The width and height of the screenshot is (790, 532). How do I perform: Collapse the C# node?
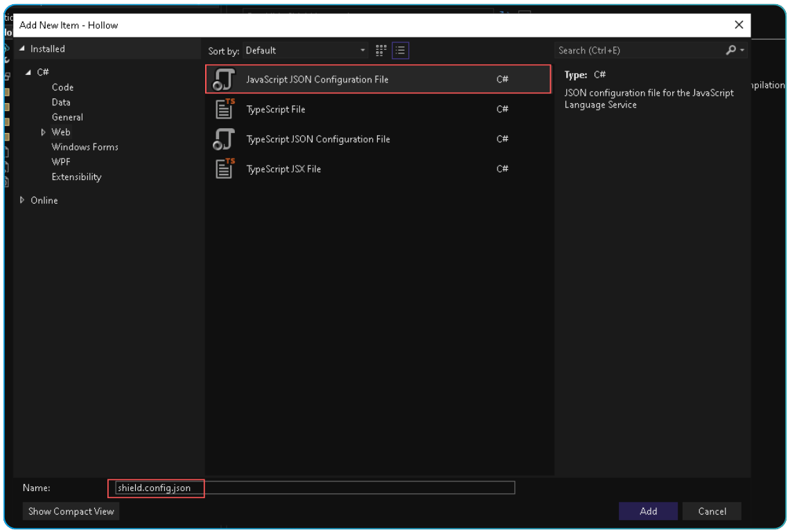pyautogui.click(x=28, y=72)
